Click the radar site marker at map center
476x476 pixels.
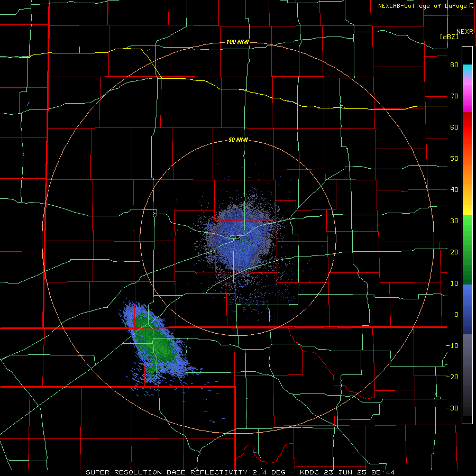click(237, 237)
